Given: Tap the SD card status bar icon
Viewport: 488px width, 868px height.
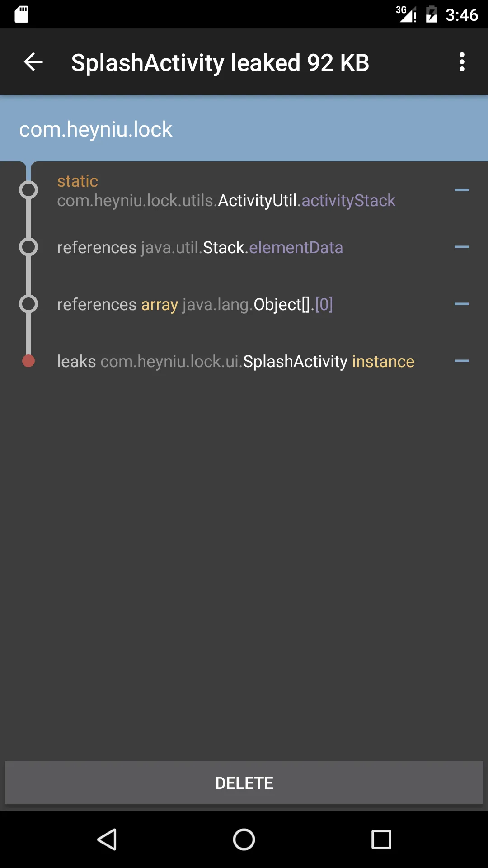Looking at the screenshot, I should click(21, 14).
